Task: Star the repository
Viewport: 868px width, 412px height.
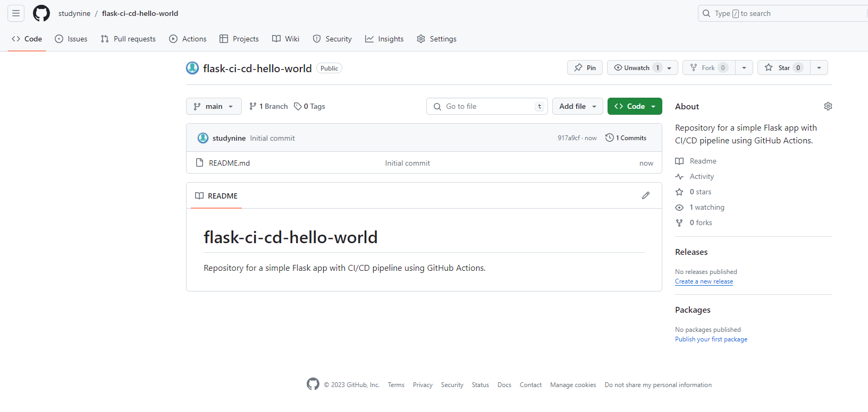Action: [x=783, y=67]
